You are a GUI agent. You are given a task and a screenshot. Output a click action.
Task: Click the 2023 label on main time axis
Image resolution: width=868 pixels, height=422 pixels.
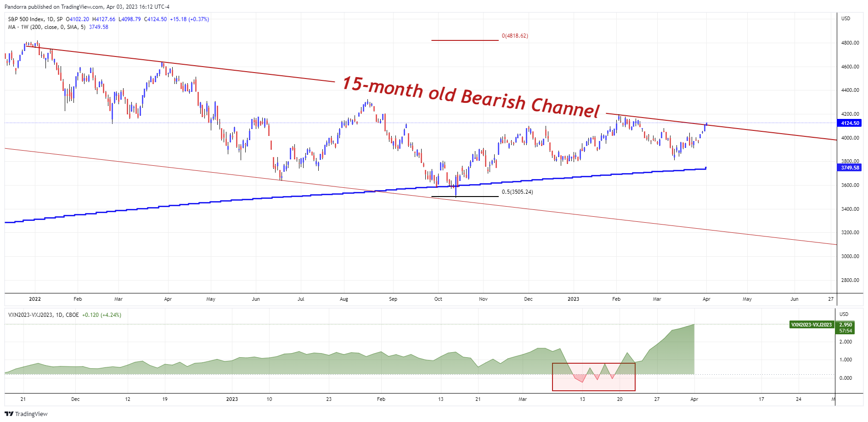(x=573, y=299)
